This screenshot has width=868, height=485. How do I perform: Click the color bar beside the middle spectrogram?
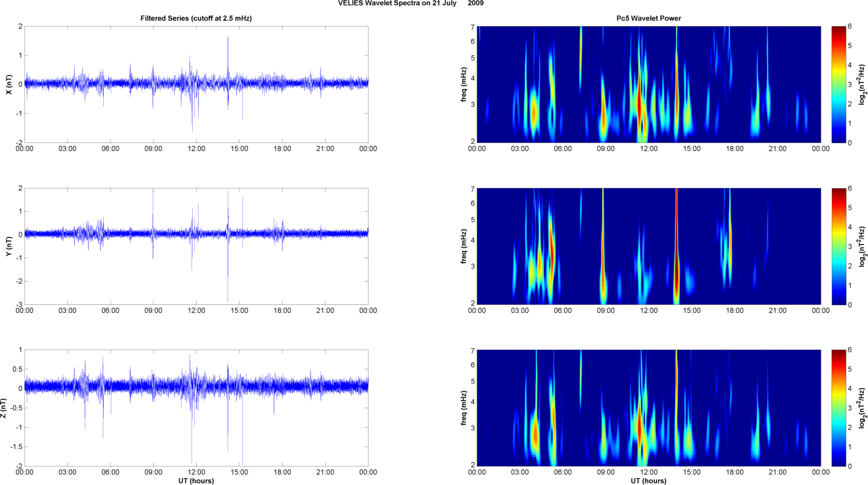[x=838, y=246]
